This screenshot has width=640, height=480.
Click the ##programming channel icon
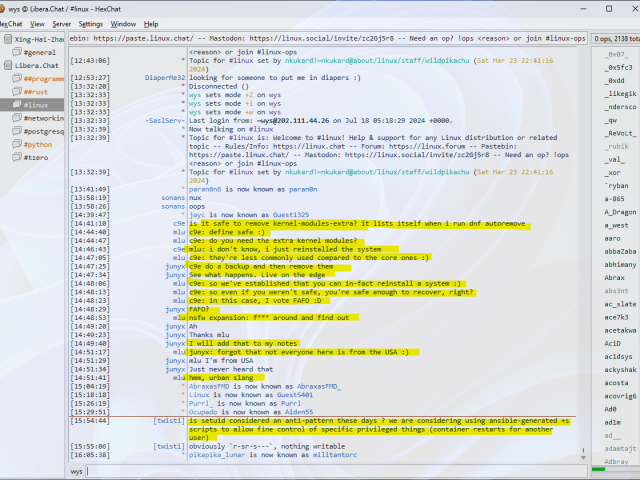pyautogui.click(x=16, y=78)
